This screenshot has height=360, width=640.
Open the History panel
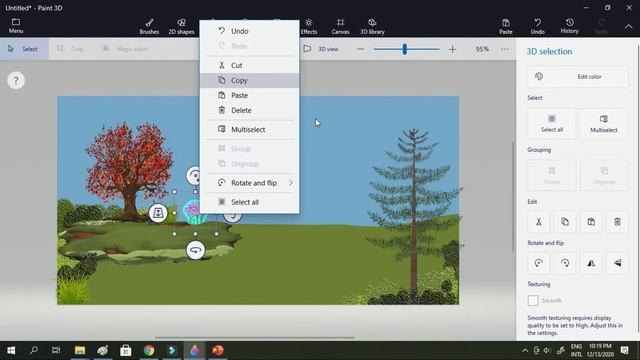(x=569, y=26)
